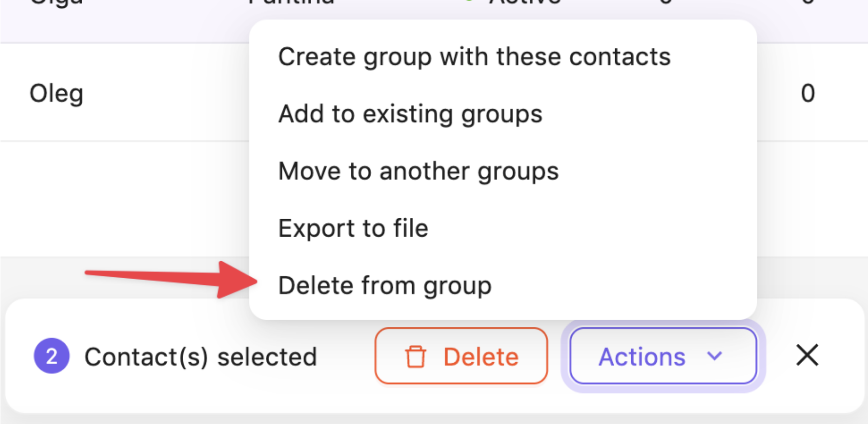The width and height of the screenshot is (868, 424).
Task: Click the cut-off last name in top row
Action: pos(291,2)
